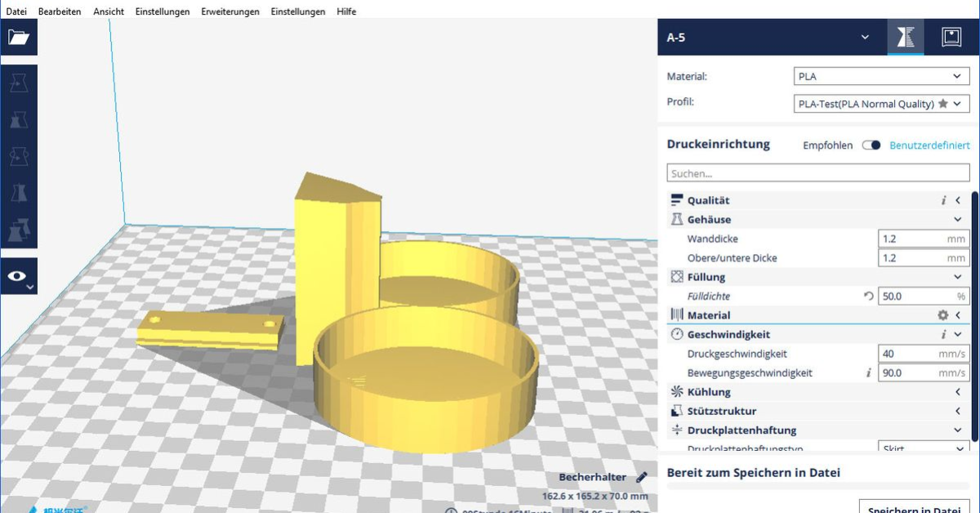Open a file using the folder icon
Image resolution: width=980 pixels, height=513 pixels.
click(x=21, y=37)
